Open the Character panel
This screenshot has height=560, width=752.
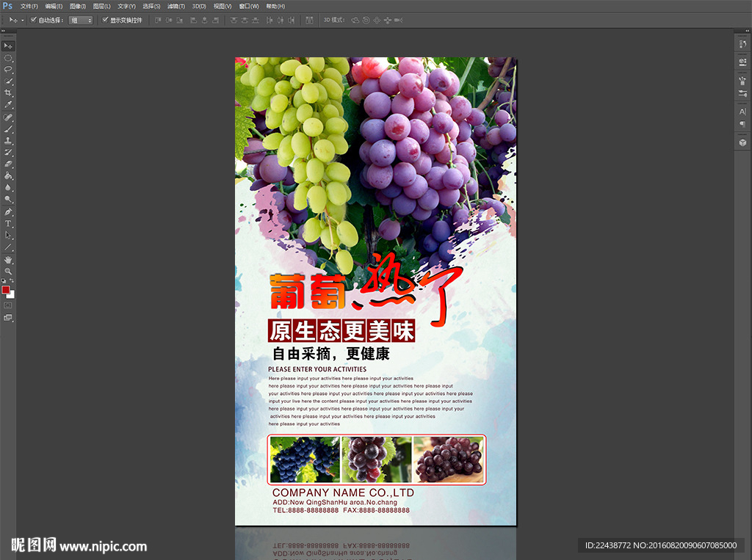point(743,112)
